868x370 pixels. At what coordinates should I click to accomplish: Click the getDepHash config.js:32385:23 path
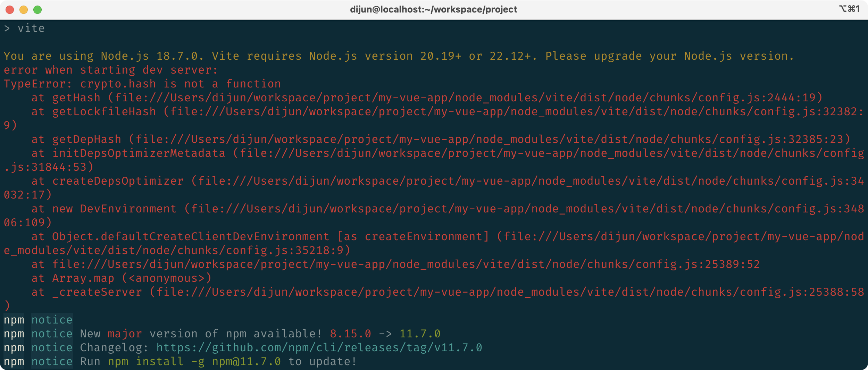pos(489,140)
